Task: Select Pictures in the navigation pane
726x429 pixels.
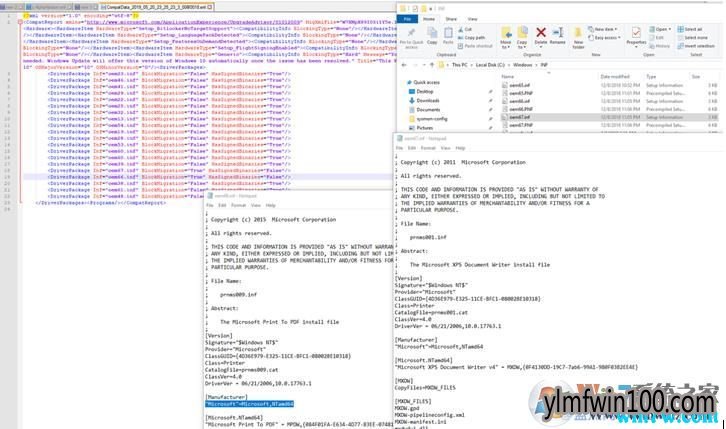Action: click(420, 128)
